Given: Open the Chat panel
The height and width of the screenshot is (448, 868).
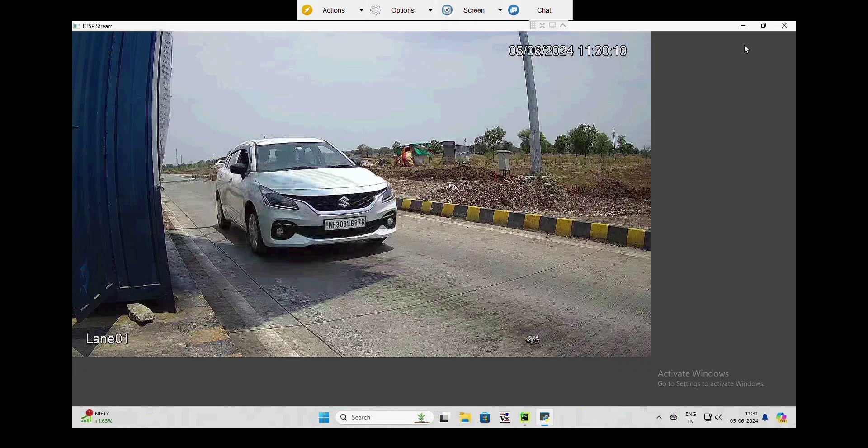Looking at the screenshot, I should [x=544, y=10].
